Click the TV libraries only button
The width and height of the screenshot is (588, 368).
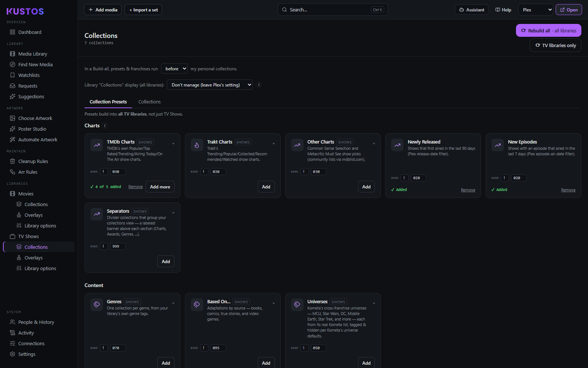pyautogui.click(x=555, y=45)
